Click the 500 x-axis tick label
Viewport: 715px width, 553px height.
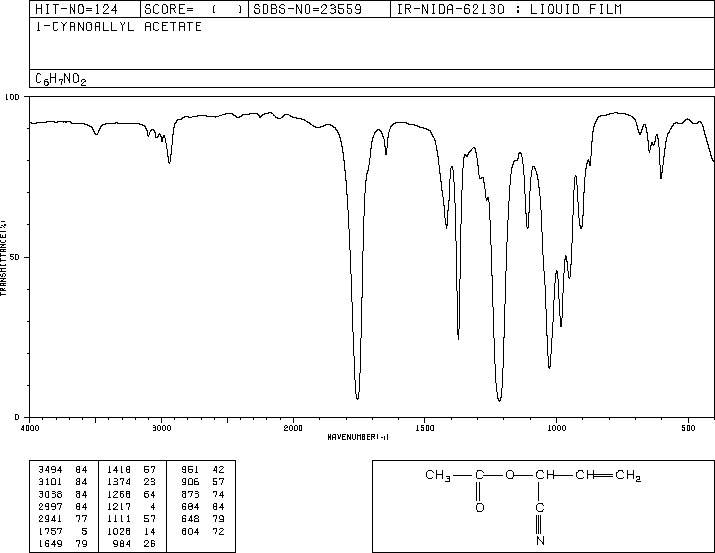pos(688,428)
